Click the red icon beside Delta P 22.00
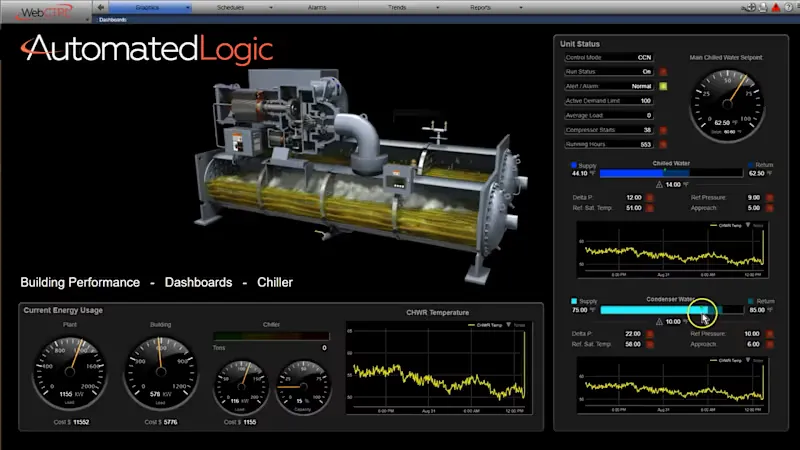The image size is (800, 450). pos(649,334)
